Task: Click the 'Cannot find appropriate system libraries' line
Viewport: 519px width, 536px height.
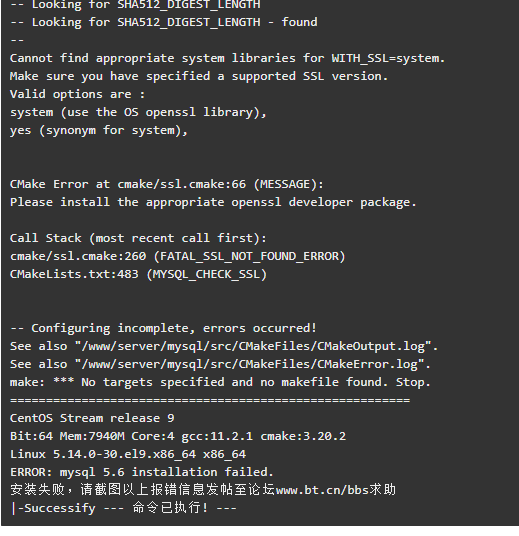Action: [227, 58]
